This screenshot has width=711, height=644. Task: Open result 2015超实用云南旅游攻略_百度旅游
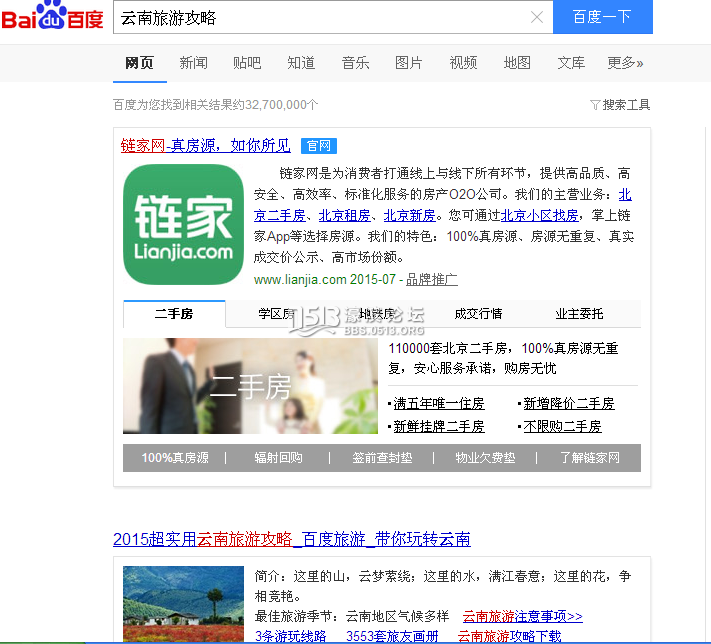[x=292, y=539]
